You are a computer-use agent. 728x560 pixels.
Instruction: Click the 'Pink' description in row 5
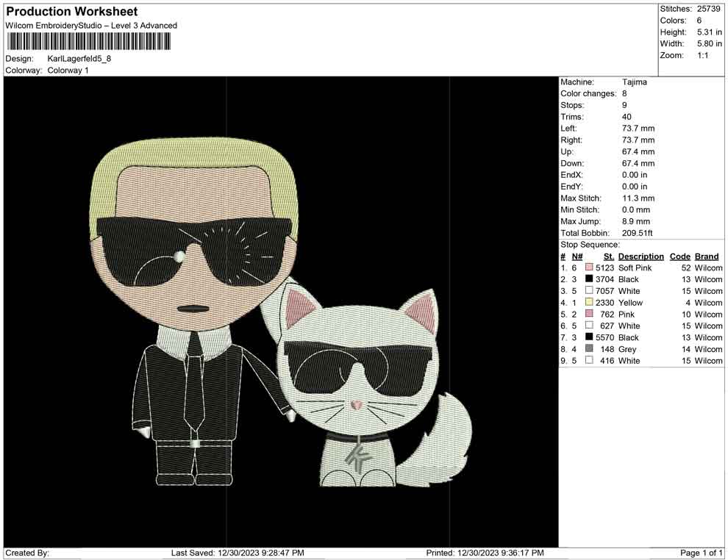point(627,314)
